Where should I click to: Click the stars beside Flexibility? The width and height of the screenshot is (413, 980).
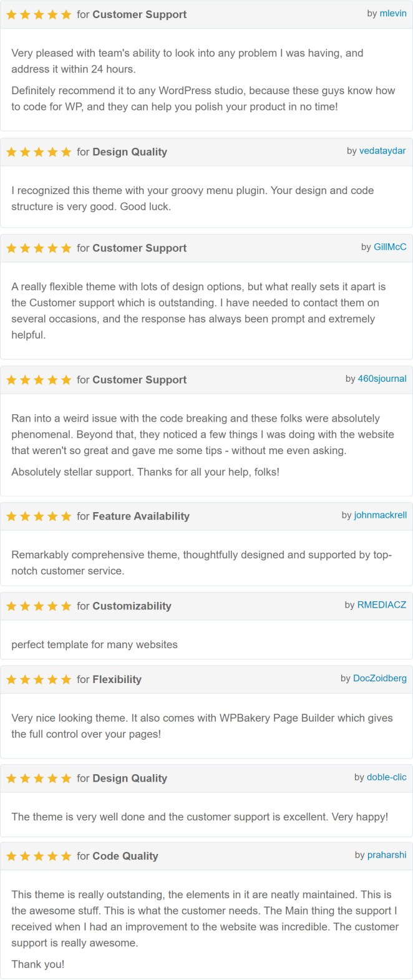[x=39, y=679]
